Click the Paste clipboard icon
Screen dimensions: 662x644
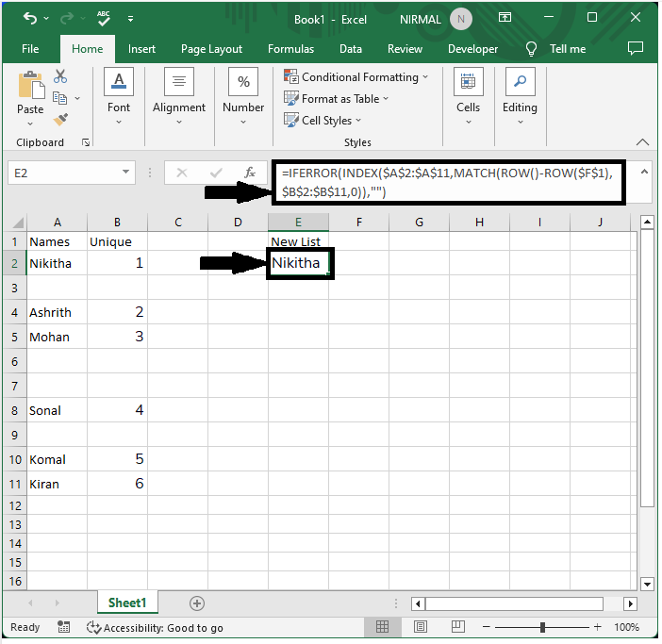(x=30, y=86)
